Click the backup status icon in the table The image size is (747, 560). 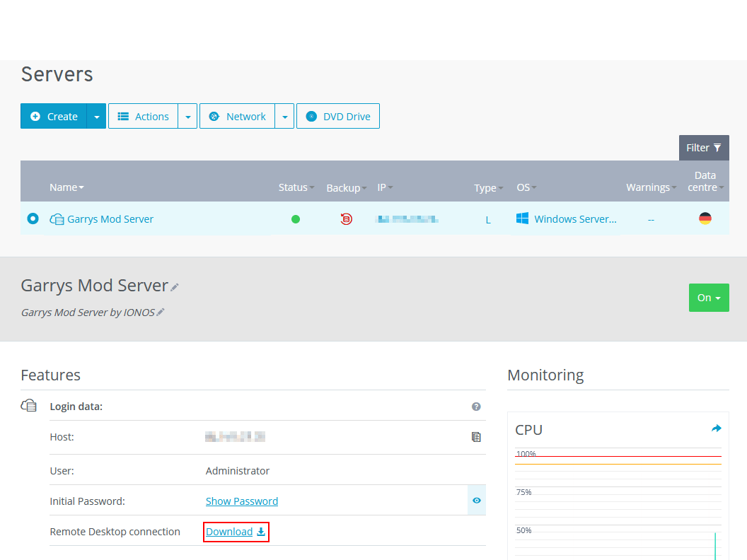[346, 219]
